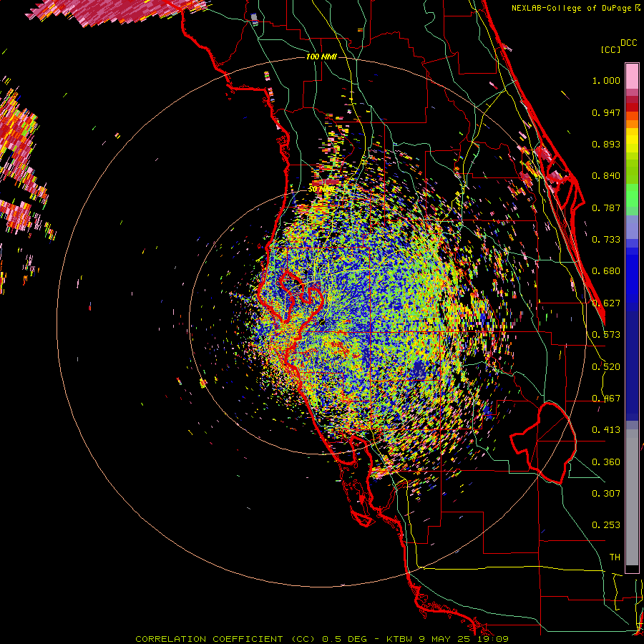This screenshot has height=644, width=644.
Task: Click the NEXLAB-College of DuPage label
Action: 571,8
